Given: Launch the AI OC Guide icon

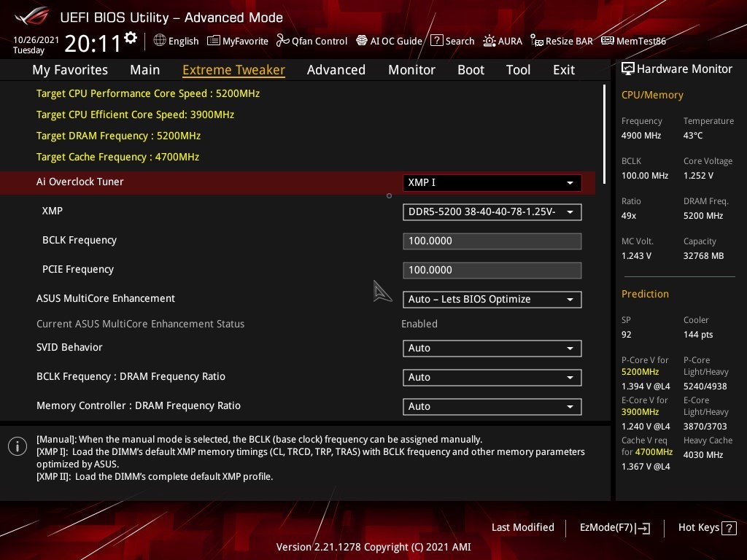Looking at the screenshot, I should [x=362, y=41].
